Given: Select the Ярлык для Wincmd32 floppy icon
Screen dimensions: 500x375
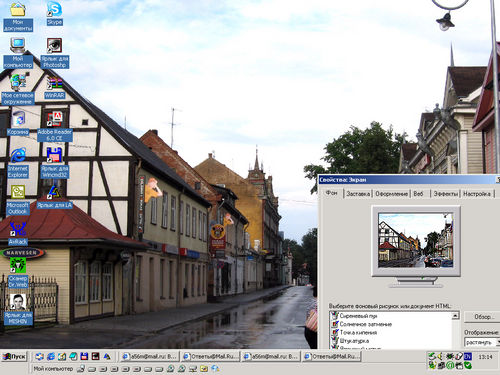Looking at the screenshot, I should 55,163.
